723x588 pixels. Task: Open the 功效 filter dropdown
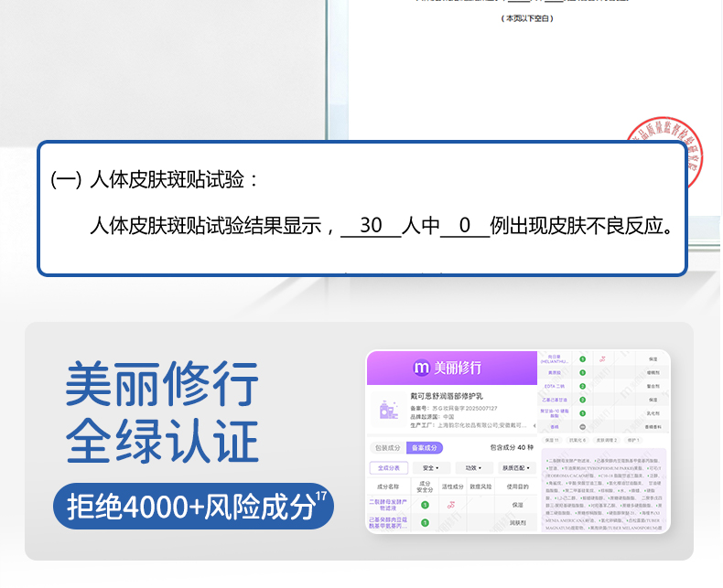coord(473,467)
